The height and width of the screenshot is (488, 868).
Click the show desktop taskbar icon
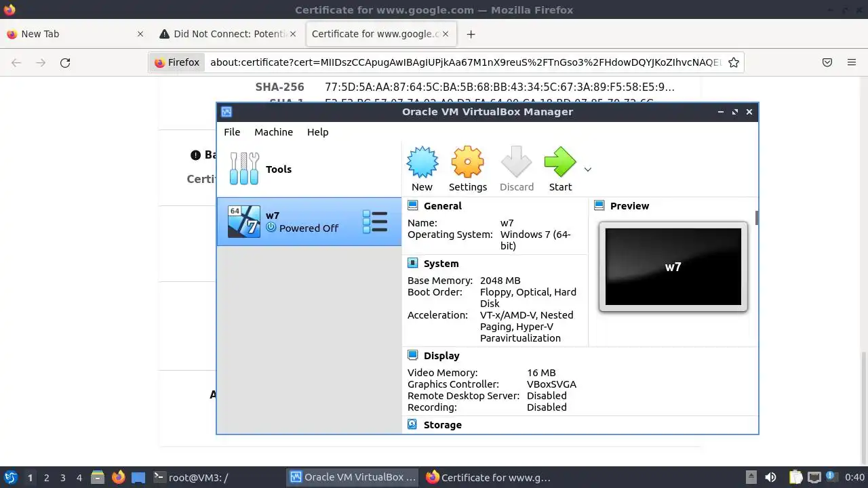[138, 477]
